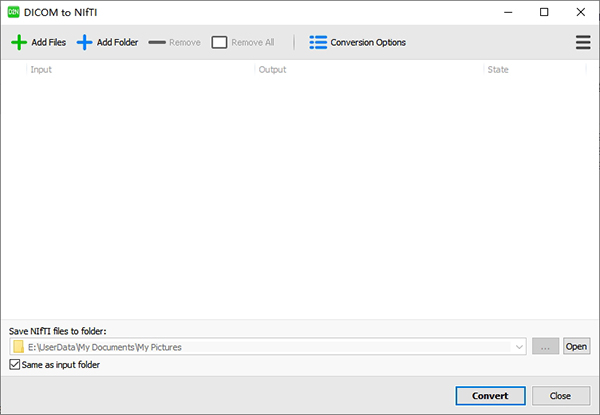Click the Input column header
The height and width of the screenshot is (415, 600).
140,70
